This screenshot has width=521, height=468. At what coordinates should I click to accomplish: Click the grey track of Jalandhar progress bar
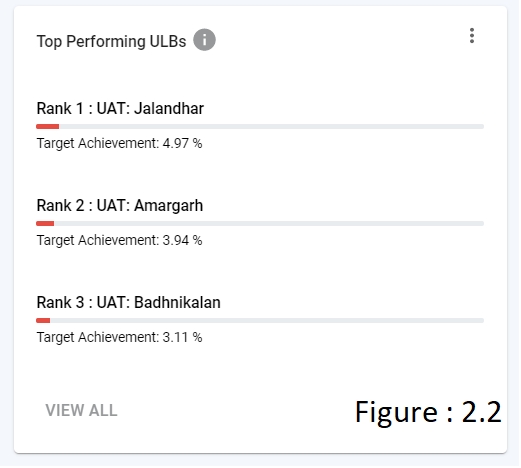click(271, 126)
